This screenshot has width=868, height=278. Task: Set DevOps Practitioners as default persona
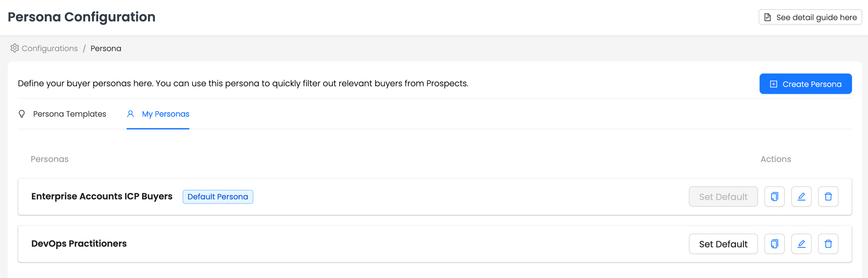click(x=723, y=244)
